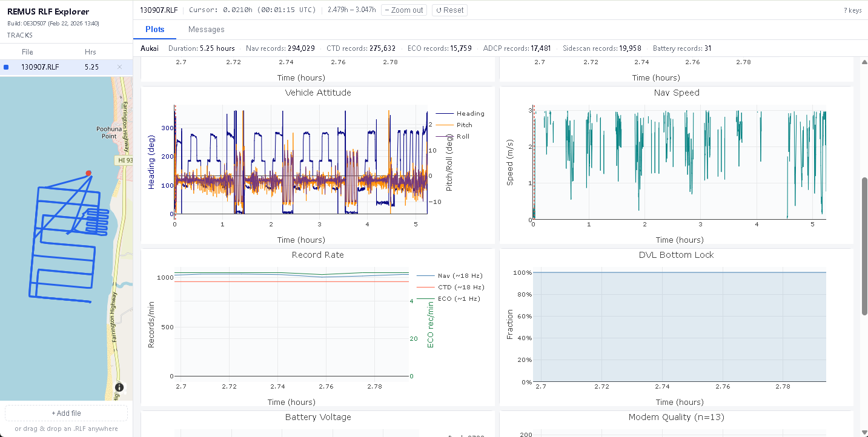Click the red marker on the track map
Screen dimensions: 868x437
pyautogui.click(x=88, y=173)
